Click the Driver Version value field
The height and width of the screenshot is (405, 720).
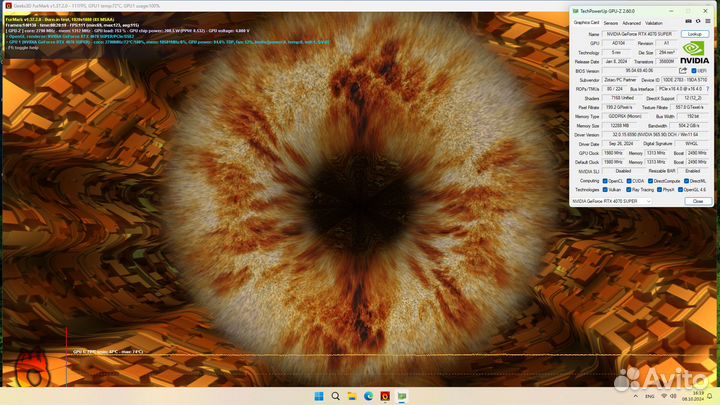tap(657, 135)
